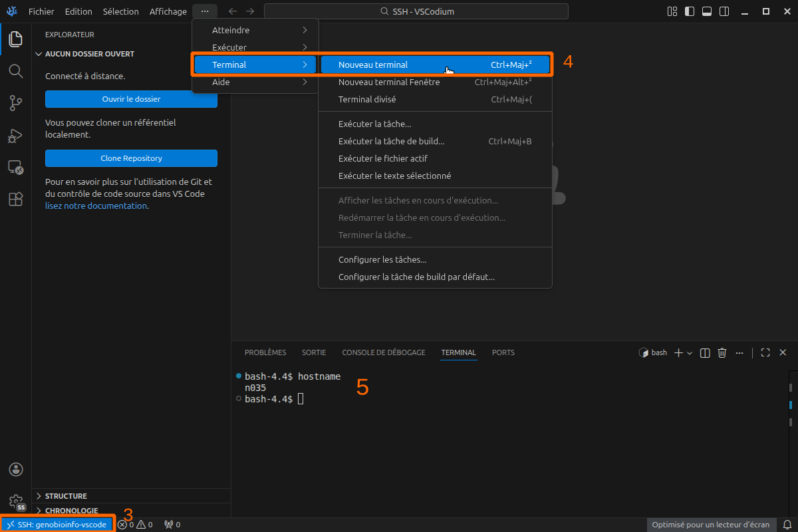Kill the terminal with the trash icon

(x=722, y=352)
